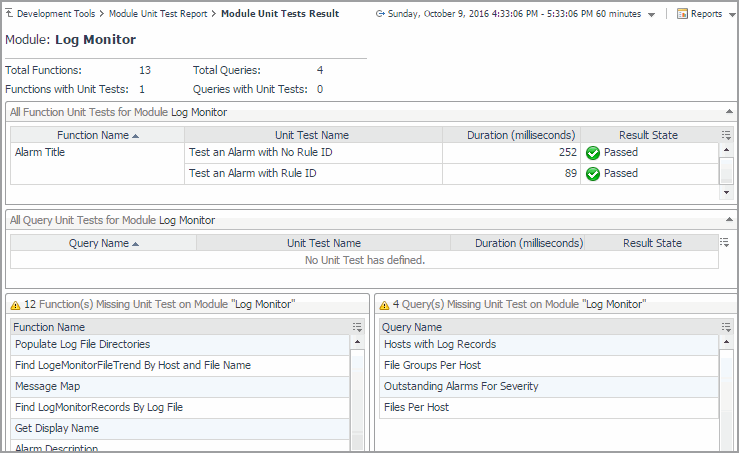
Task: Click the Reports icon in header
Action: point(682,14)
